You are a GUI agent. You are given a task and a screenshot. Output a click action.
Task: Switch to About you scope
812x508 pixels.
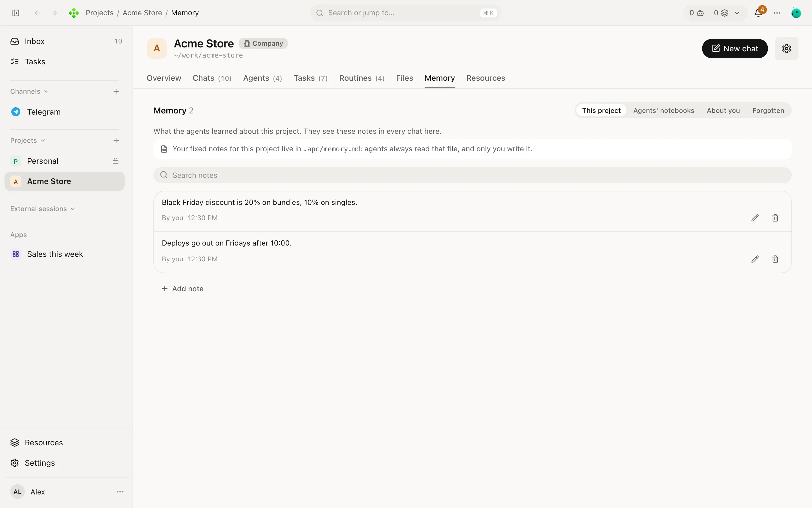[x=723, y=111]
